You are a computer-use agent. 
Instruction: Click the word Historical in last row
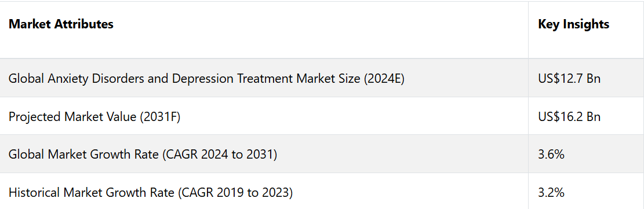point(32,192)
